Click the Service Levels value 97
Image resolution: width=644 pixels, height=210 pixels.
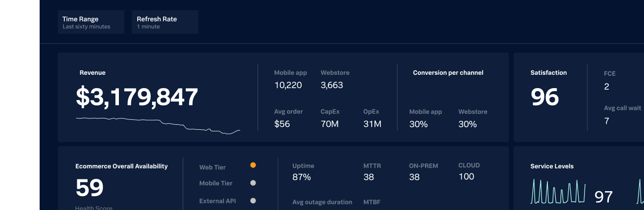tap(603, 197)
